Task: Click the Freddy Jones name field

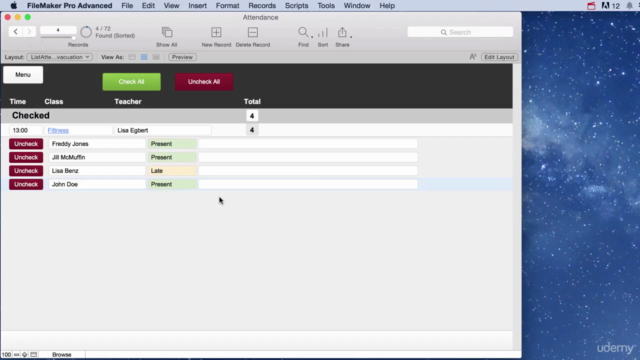Action: point(97,144)
